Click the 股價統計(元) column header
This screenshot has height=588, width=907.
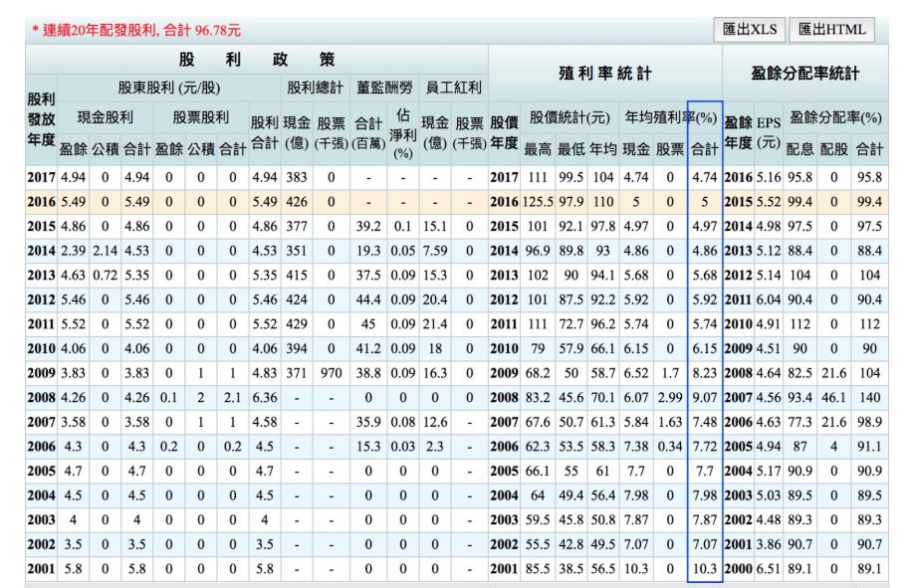pyautogui.click(x=569, y=117)
